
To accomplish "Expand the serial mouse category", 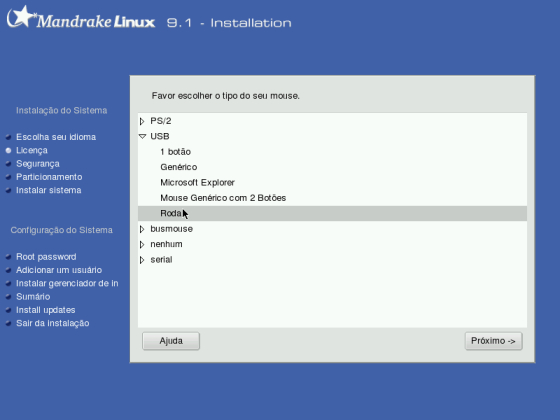I will click(142, 260).
